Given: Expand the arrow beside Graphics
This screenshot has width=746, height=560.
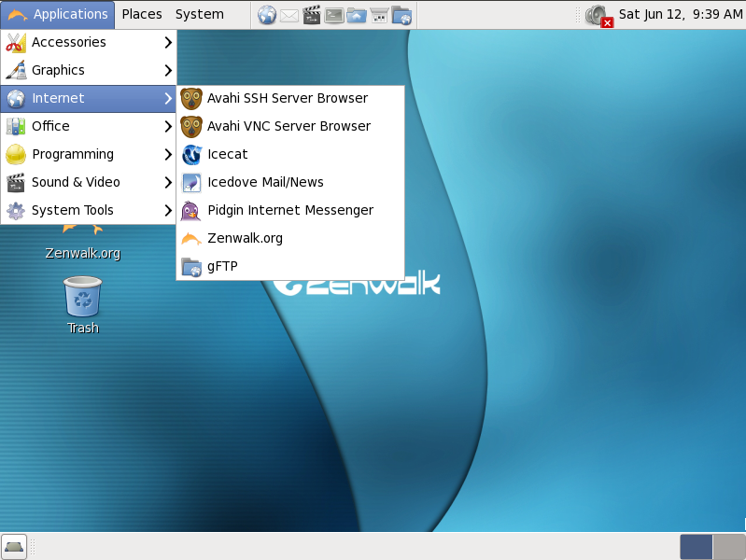Looking at the screenshot, I should (168, 70).
